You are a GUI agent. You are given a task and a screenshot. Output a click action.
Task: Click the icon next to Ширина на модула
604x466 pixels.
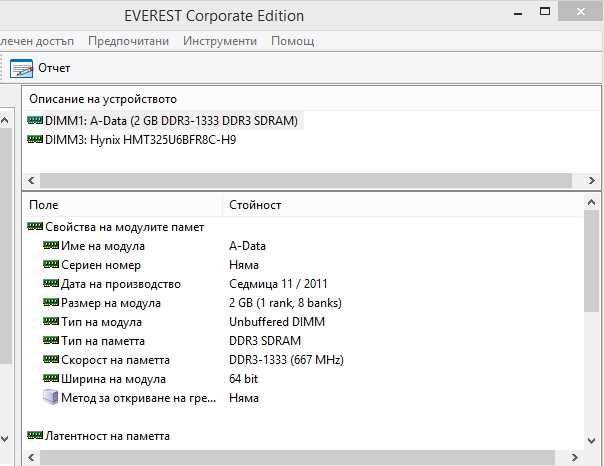pyautogui.click(x=51, y=378)
